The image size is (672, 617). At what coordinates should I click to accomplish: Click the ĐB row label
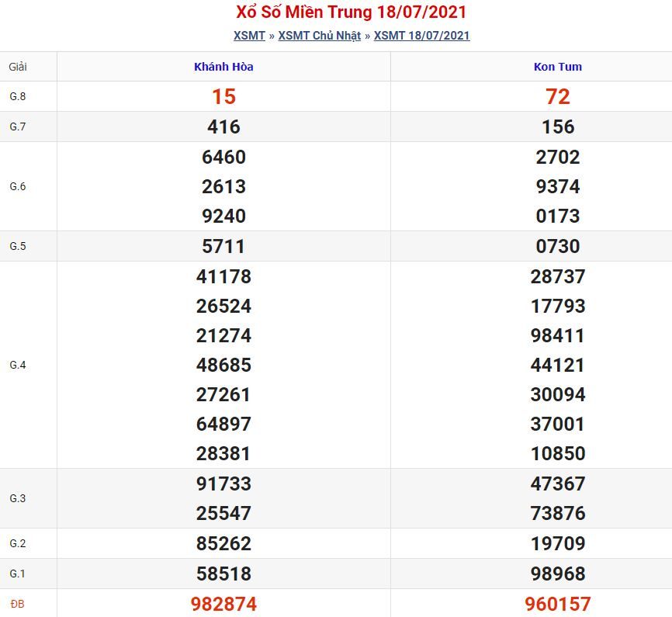click(18, 604)
